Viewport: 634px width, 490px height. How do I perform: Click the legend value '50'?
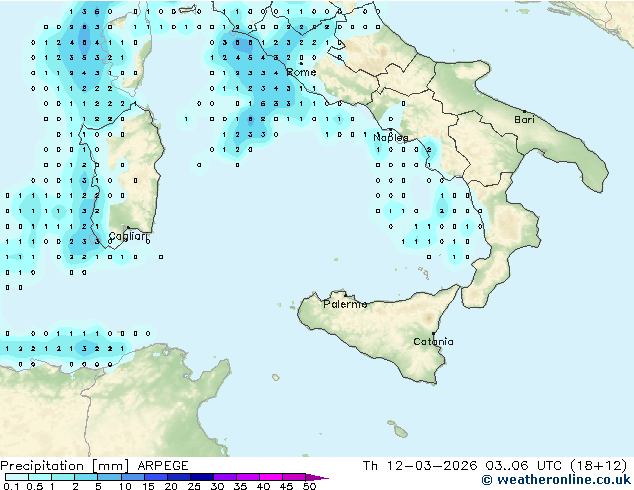click(x=309, y=486)
